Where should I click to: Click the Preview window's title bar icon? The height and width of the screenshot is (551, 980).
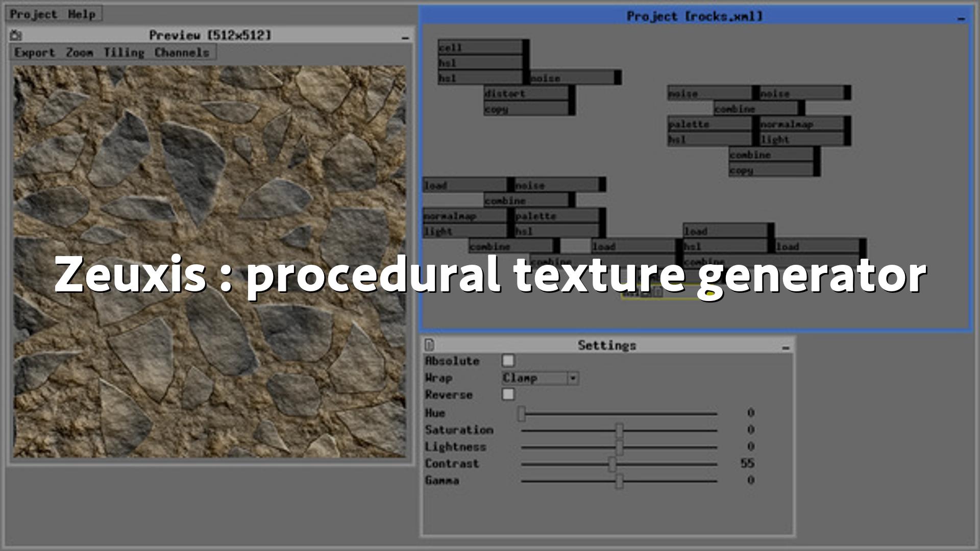tap(16, 35)
